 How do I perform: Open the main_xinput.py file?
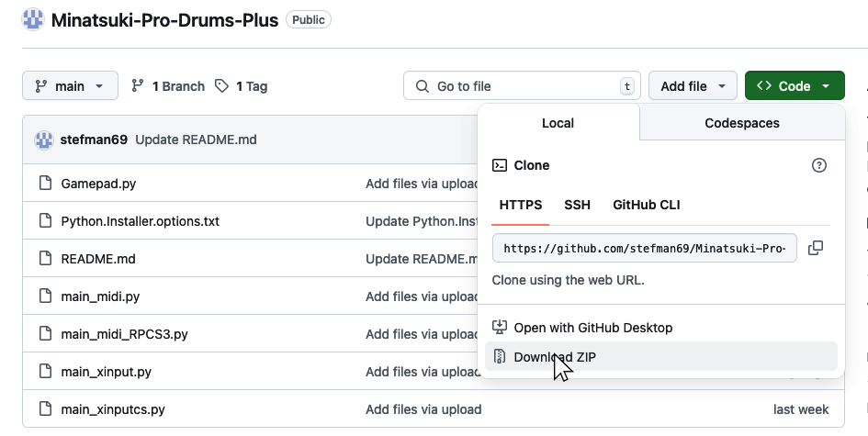pyautogui.click(x=107, y=372)
